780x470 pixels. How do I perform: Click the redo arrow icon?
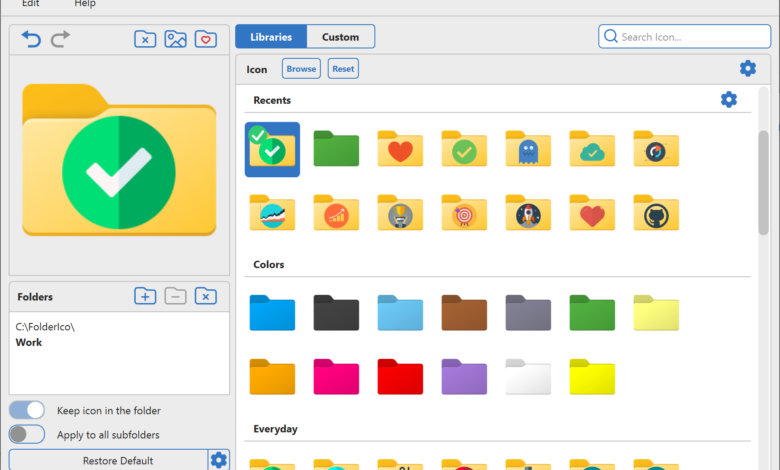click(x=60, y=39)
